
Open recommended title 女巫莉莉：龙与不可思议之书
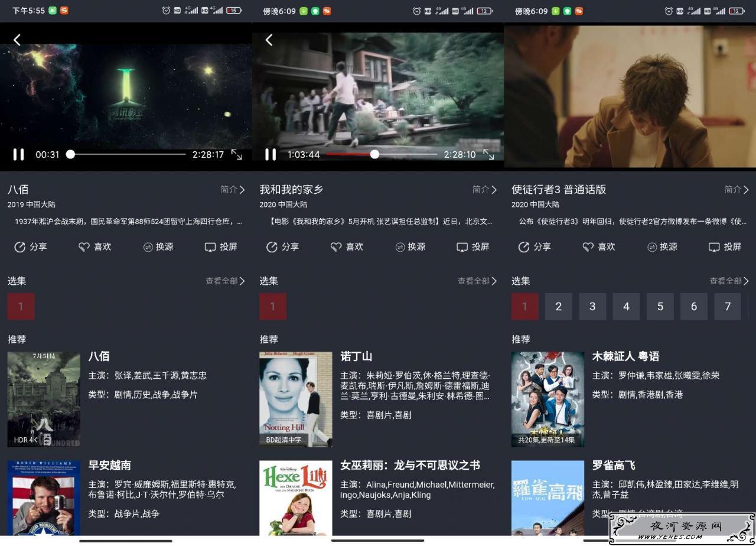click(x=410, y=465)
